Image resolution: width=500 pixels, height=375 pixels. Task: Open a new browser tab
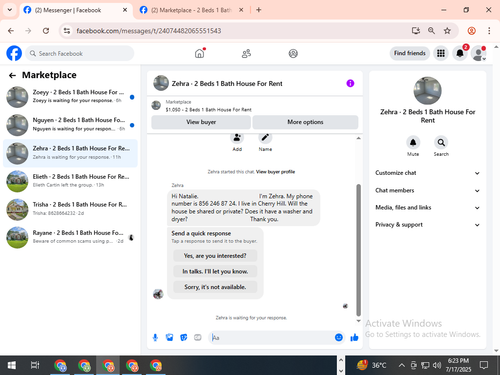[x=259, y=10]
